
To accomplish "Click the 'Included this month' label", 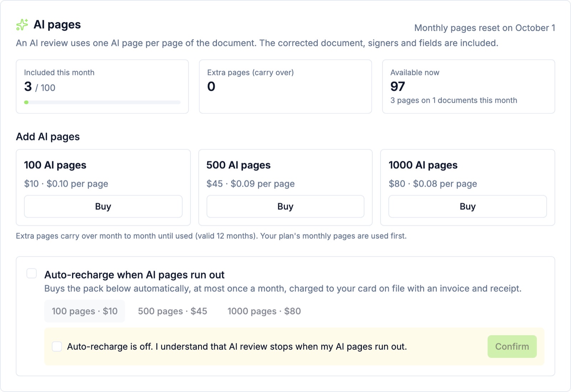I will [x=59, y=72].
